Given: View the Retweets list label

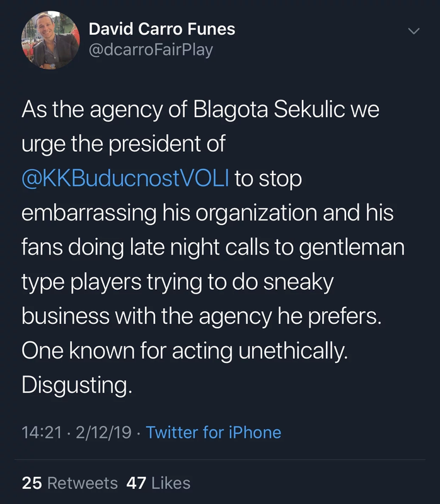Looking at the screenshot, I should pyautogui.click(x=83, y=483).
